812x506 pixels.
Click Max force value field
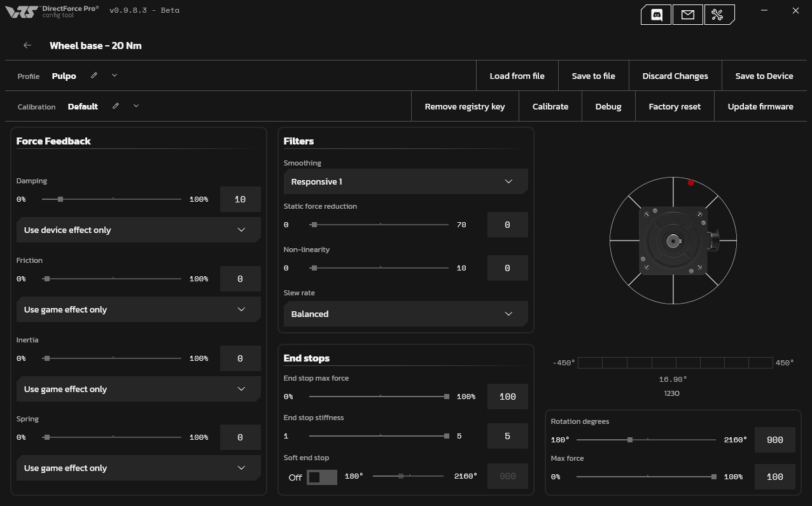[x=775, y=477]
